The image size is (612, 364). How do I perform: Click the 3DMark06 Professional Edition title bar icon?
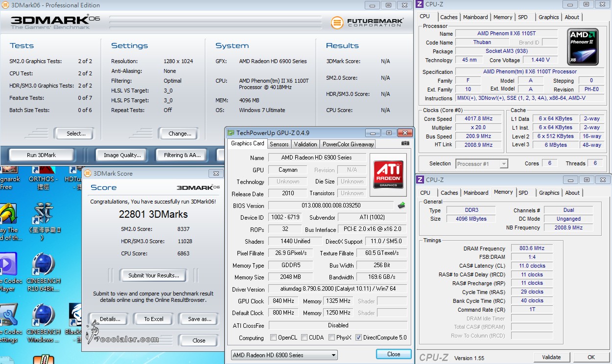(5, 5)
